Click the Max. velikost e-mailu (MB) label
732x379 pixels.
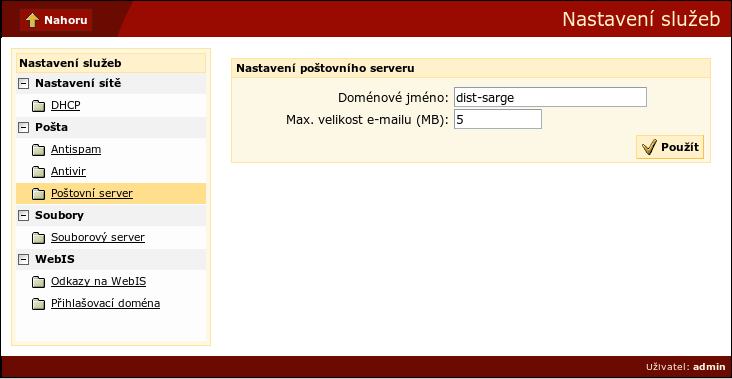367,119
